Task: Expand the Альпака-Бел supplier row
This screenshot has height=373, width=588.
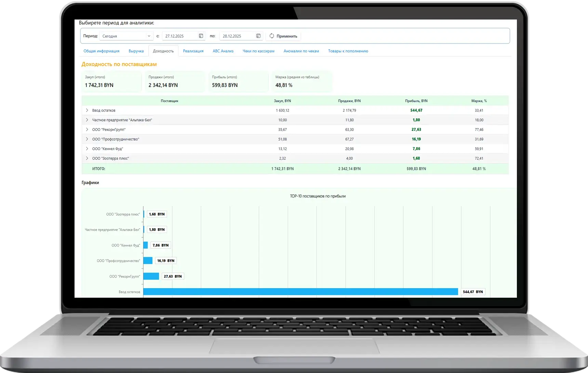Action: tap(87, 120)
